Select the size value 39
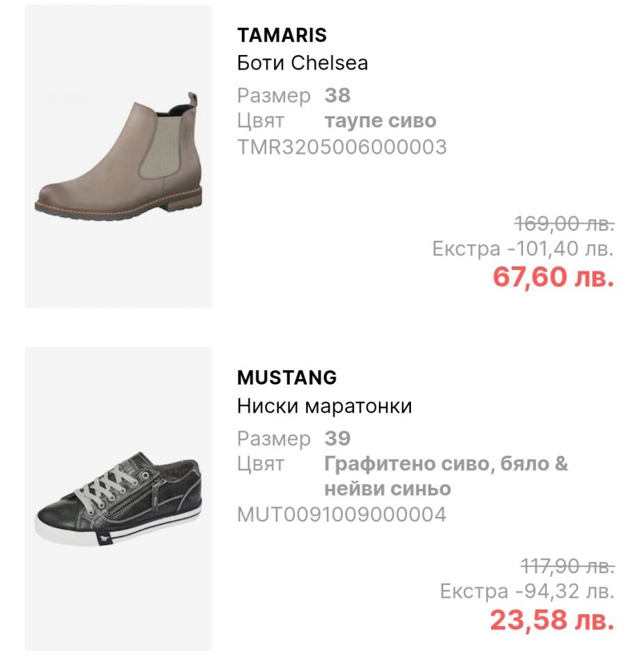The image size is (637, 672). point(337,438)
